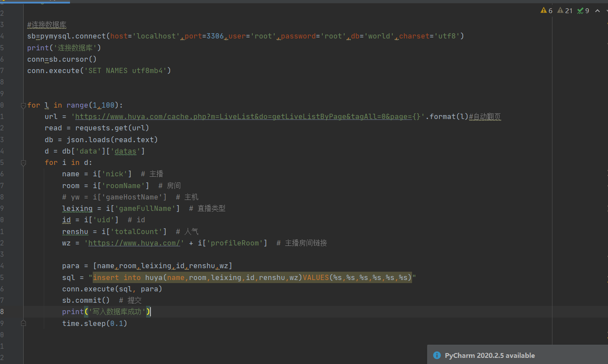Click port number 3306 in connect line
Screen dimensions: 608x364
(x=215, y=36)
